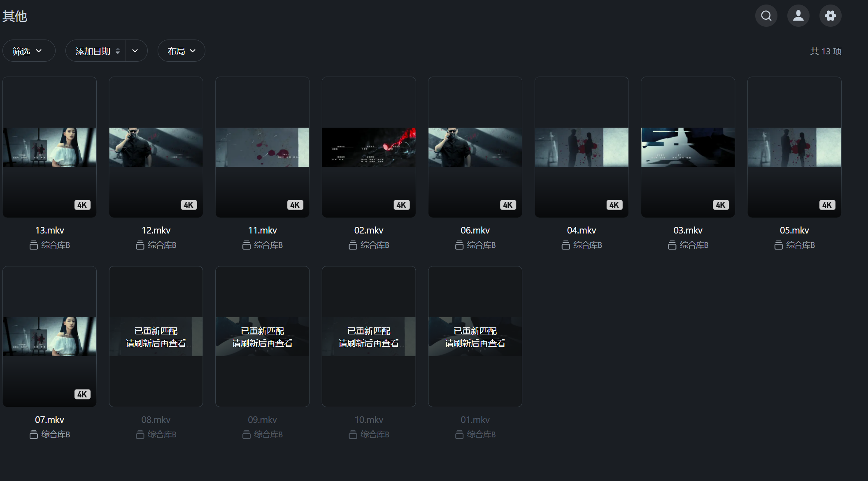Toggle the sort direction arrows beside 添加日期
Viewport: 868px width, 481px height.
coord(118,51)
